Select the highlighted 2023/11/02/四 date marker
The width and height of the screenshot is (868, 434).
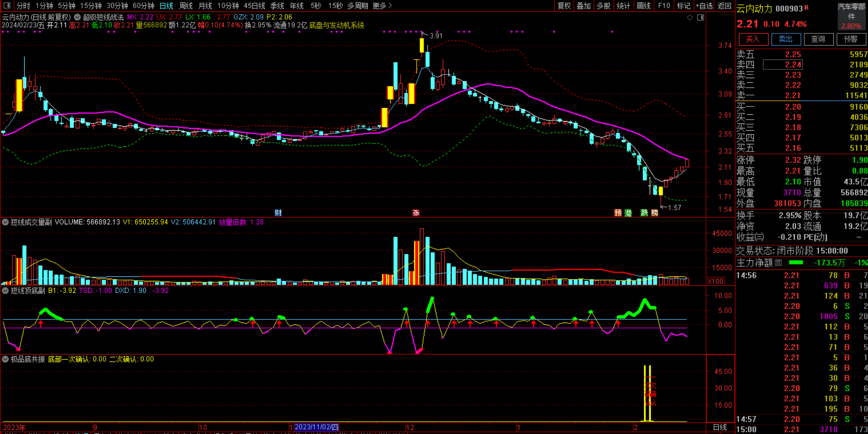[x=316, y=427]
